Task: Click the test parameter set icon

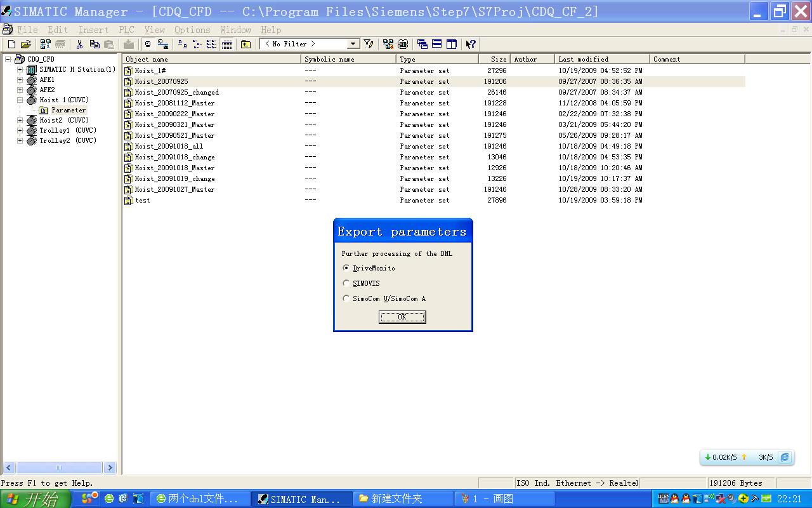Action: 128,201
